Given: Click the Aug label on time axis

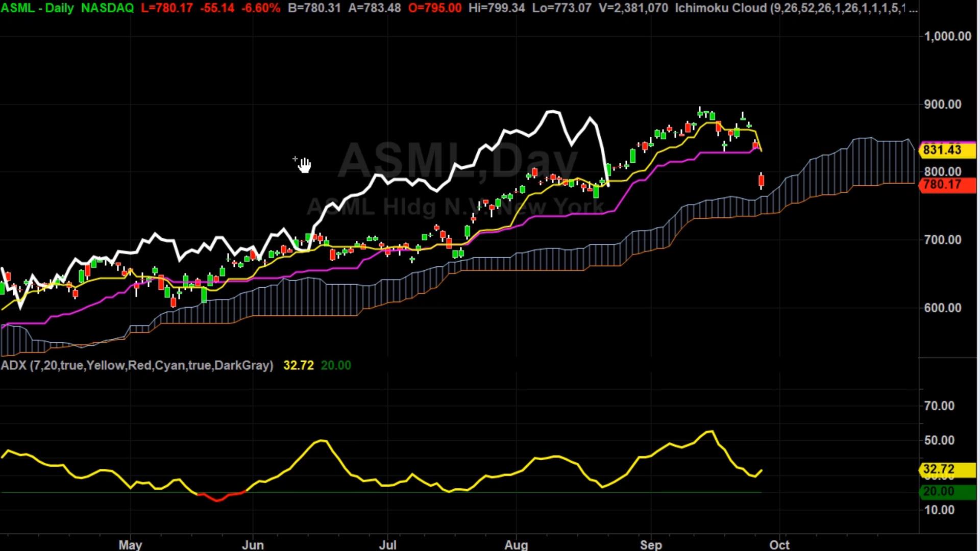Looking at the screenshot, I should click(516, 544).
